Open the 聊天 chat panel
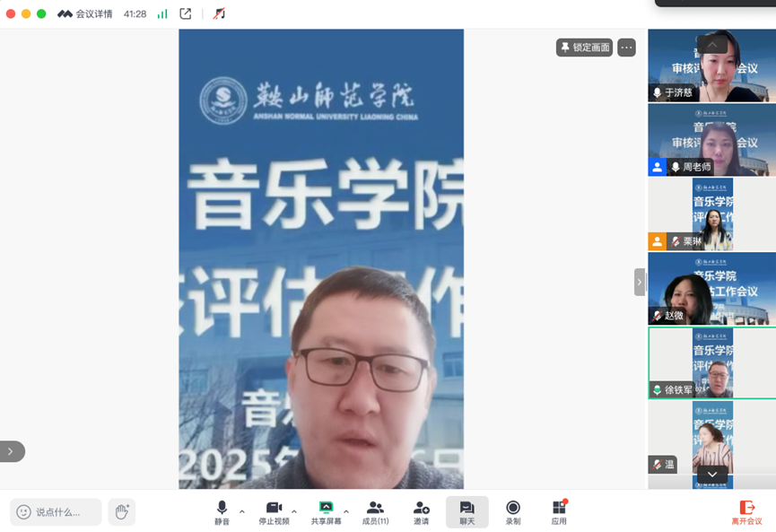Screen dimensions: 776x532 [x=466, y=512]
